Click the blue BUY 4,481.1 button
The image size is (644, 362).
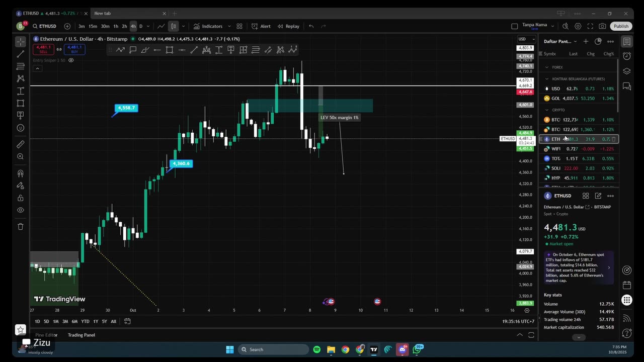[74, 49]
